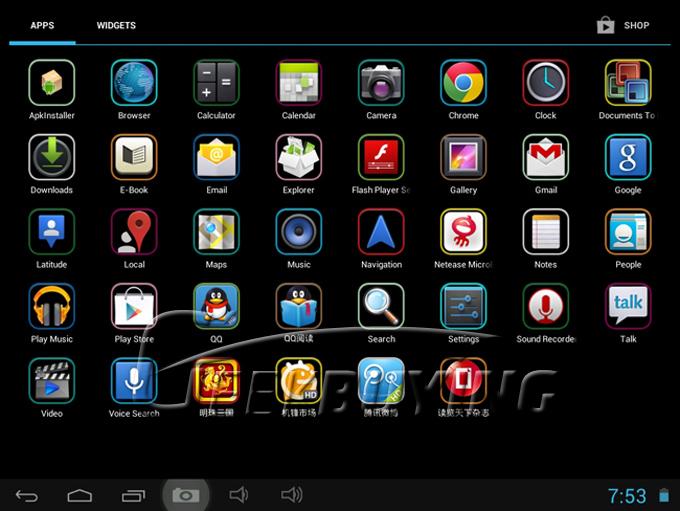Screen dimensions: 680x511
Task: Open the Recent apps button
Action: 133,495
